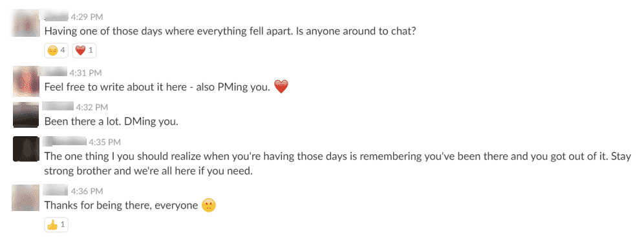Click the 4:36 PM timestamp
The image size is (644, 242).
pos(87,191)
